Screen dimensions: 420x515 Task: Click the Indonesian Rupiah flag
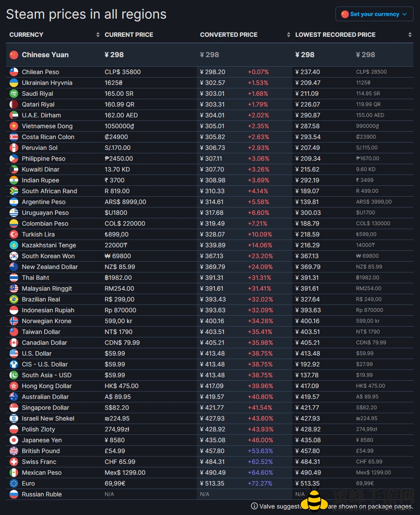click(x=14, y=311)
